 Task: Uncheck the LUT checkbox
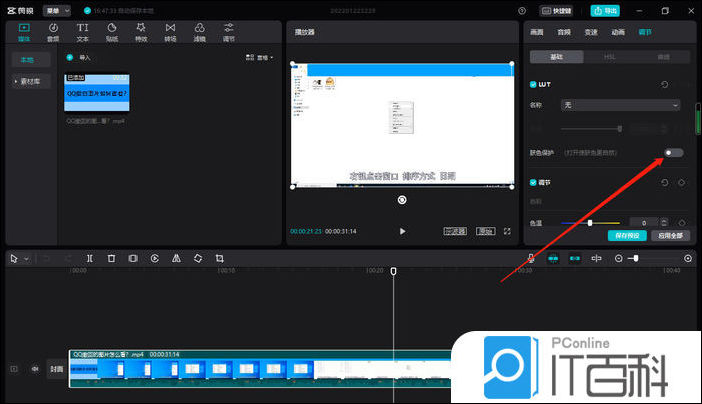(x=533, y=85)
